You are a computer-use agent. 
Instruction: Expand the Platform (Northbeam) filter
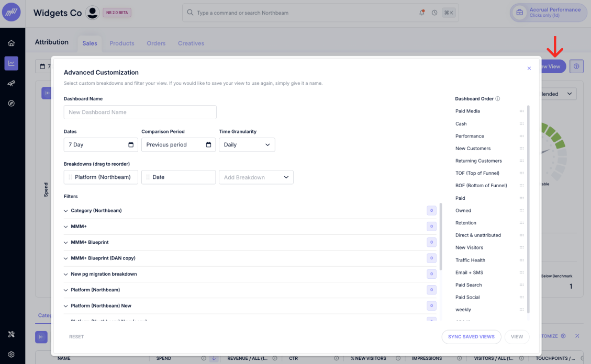pyautogui.click(x=65, y=290)
